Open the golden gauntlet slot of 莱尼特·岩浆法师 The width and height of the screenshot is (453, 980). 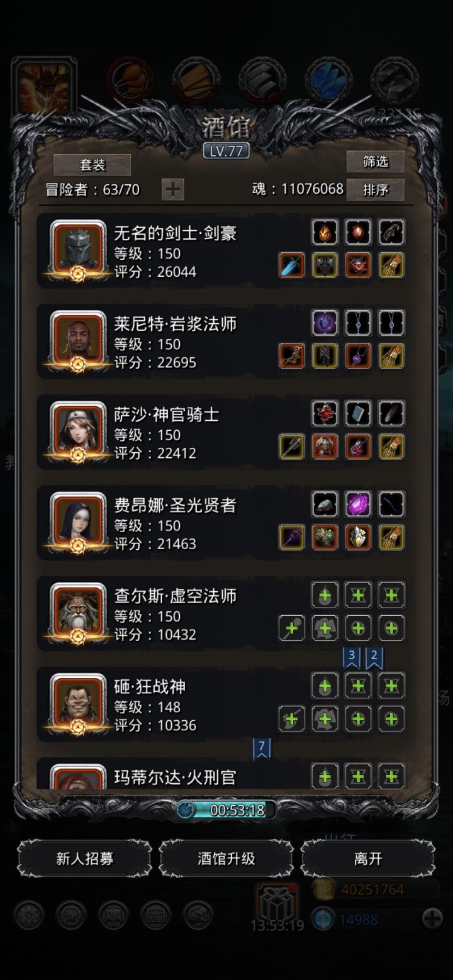(391, 356)
